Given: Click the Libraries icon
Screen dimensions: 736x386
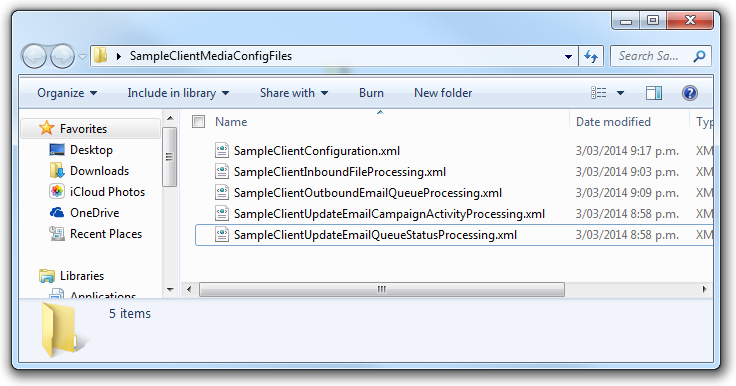Looking at the screenshot, I should (x=46, y=276).
